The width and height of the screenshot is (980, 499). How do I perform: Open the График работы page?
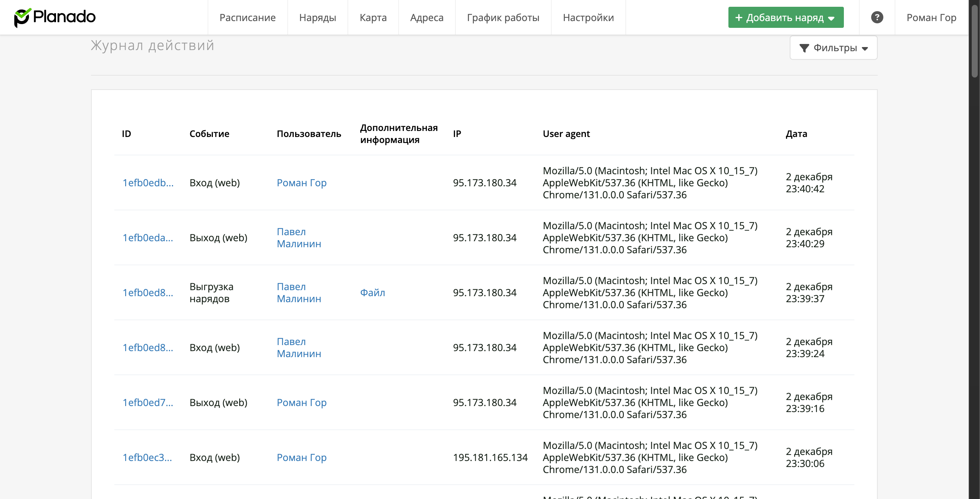[x=502, y=18]
